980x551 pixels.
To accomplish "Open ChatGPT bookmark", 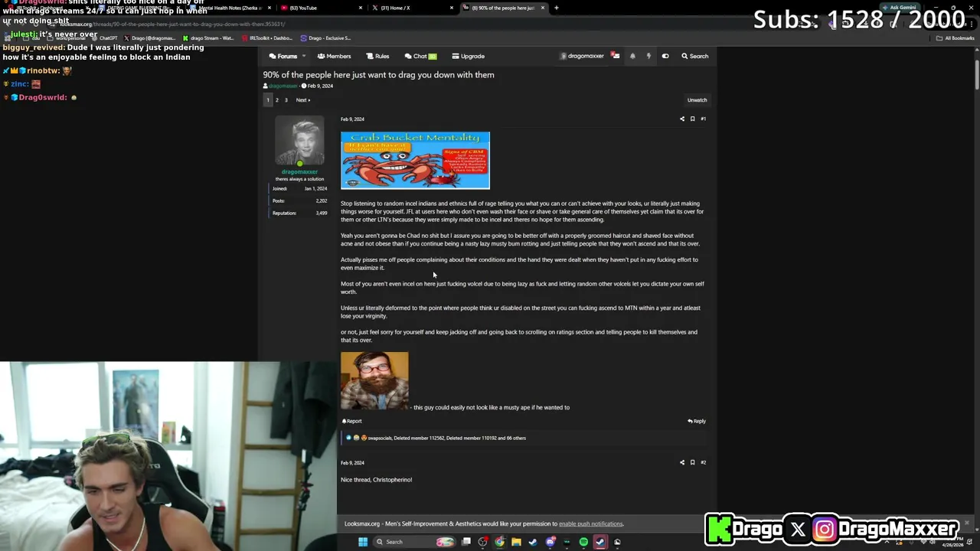I will 106,38.
